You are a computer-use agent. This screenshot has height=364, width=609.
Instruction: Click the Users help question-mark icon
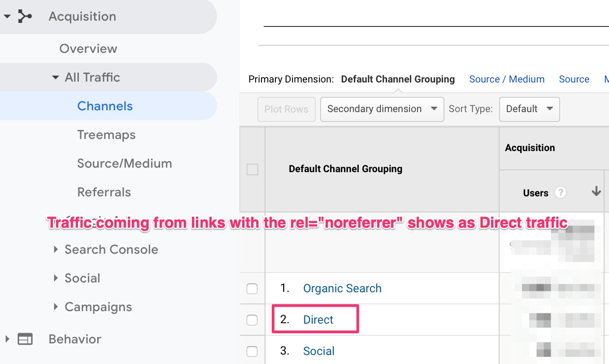[560, 193]
